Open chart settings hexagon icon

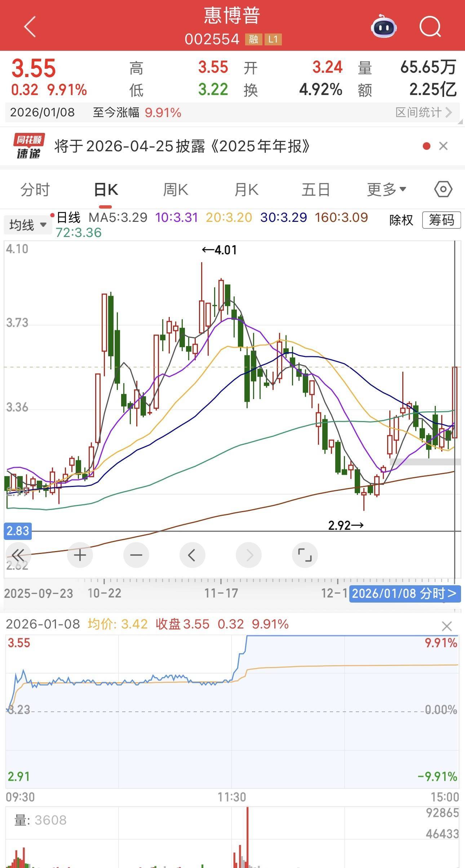443,189
